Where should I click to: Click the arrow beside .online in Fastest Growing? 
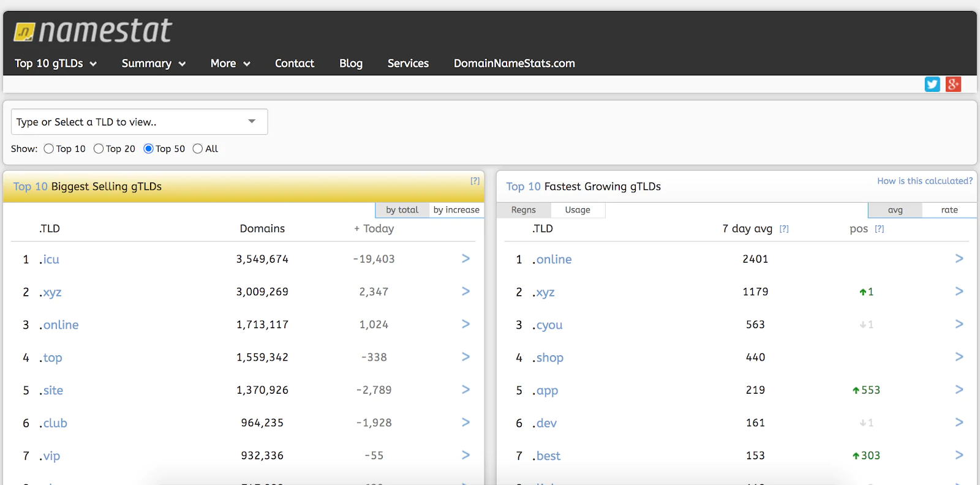tap(959, 259)
